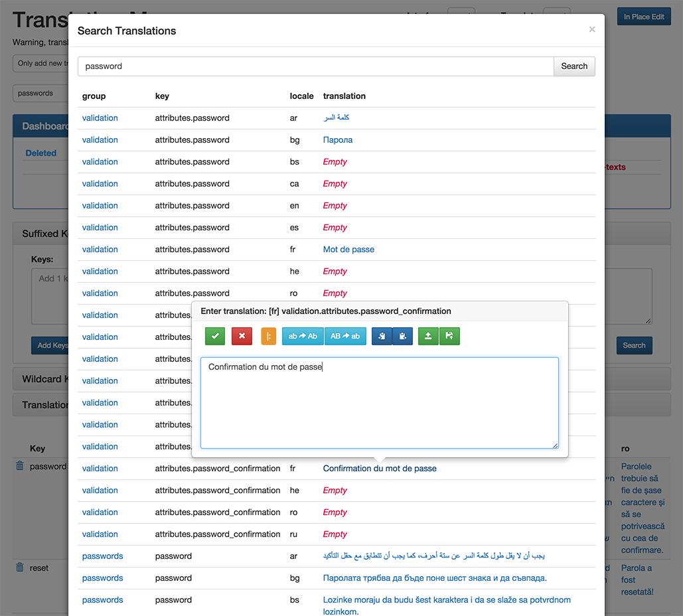Image resolution: width=683 pixels, height=616 pixels.
Task: Delete the reset key using its trash icon
Action: tap(20, 567)
